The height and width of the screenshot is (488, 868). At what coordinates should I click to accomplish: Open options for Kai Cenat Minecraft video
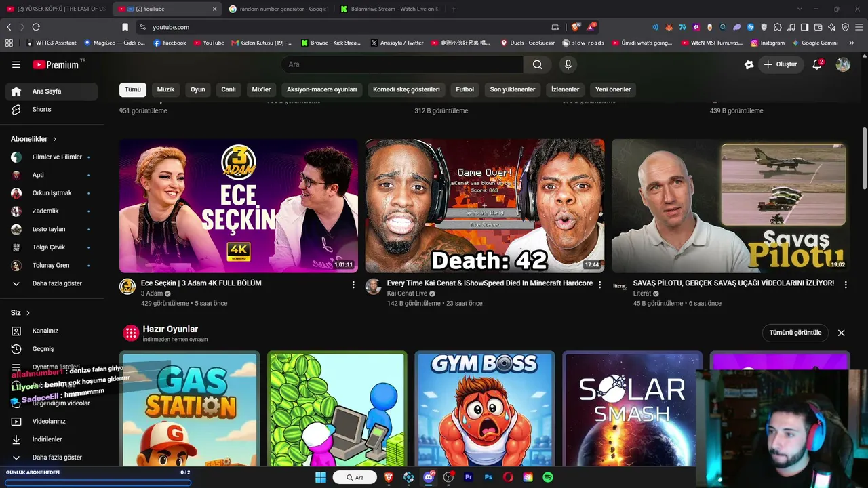tap(599, 285)
